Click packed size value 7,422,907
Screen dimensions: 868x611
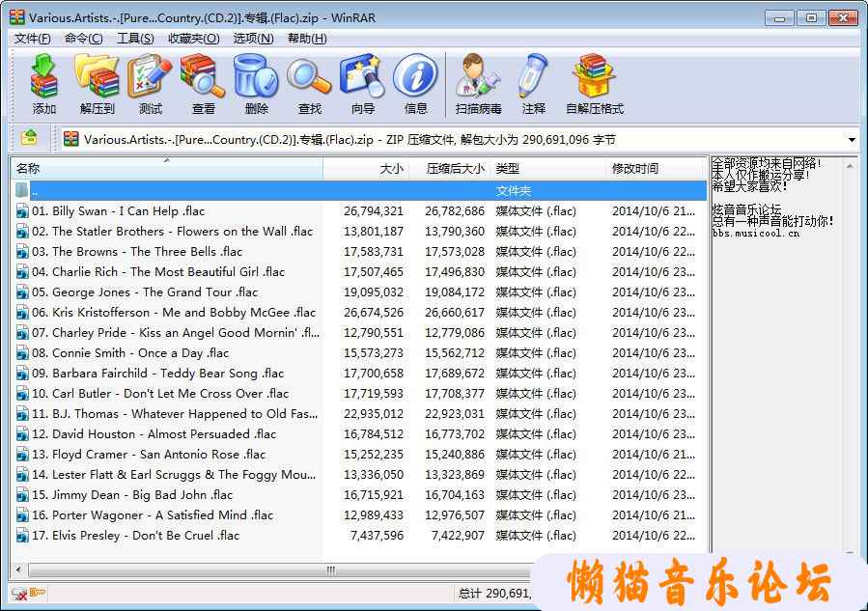pyautogui.click(x=459, y=536)
